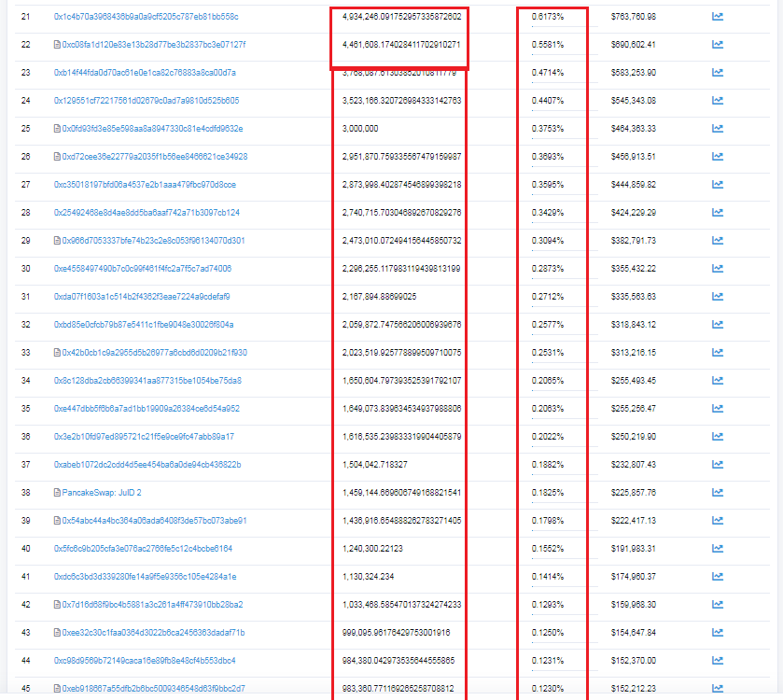Click the analytics chart icon in row 25
The height and width of the screenshot is (700, 783).
pyautogui.click(x=718, y=129)
